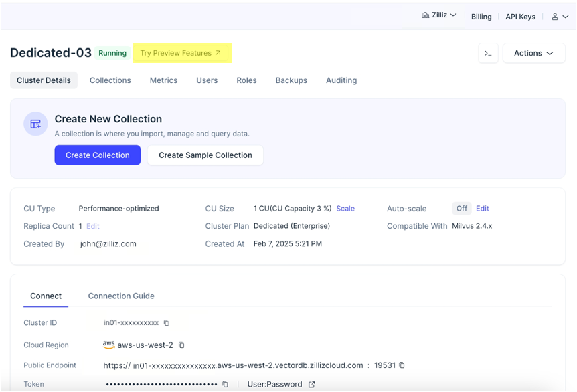Open Try Preview Features link
This screenshot has width=577, height=392.
181,53
